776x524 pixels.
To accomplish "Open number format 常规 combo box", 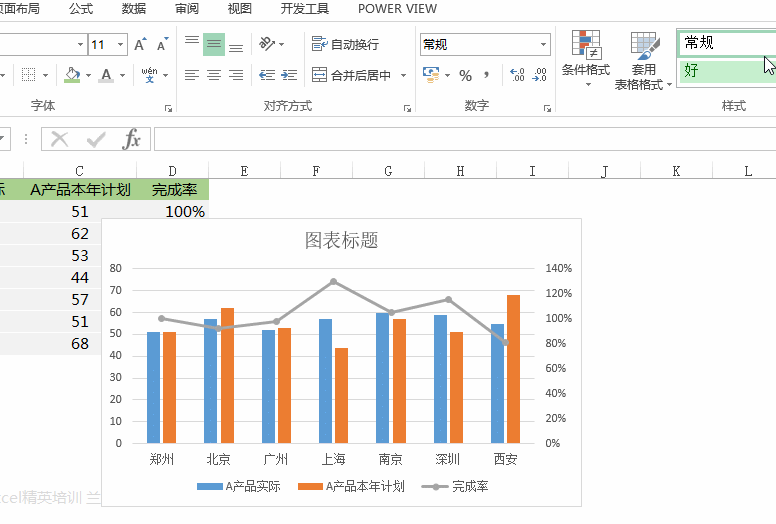I will [x=485, y=45].
